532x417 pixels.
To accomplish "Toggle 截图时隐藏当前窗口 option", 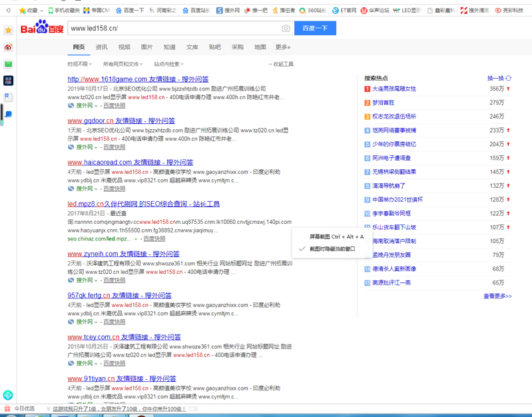I will tap(332, 249).
